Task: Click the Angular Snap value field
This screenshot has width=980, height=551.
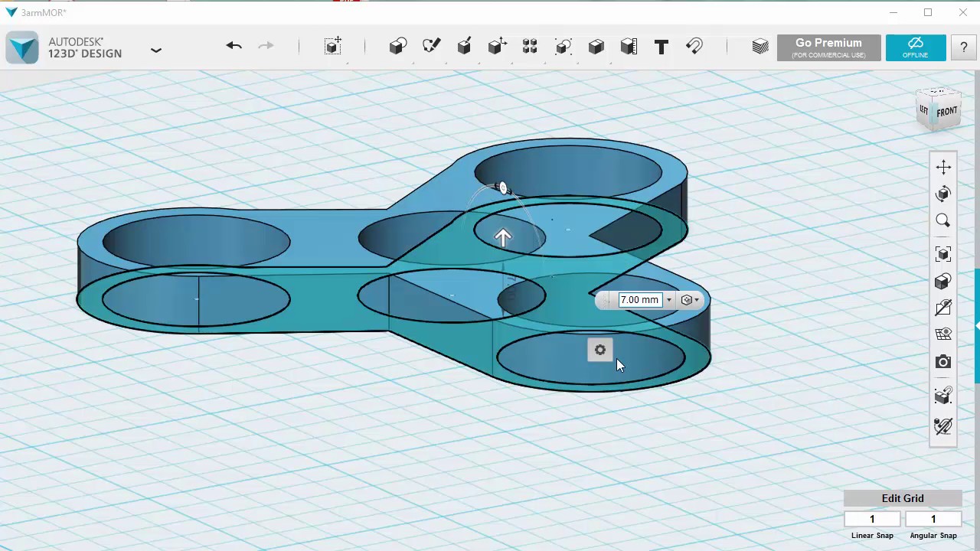Action: (x=933, y=520)
